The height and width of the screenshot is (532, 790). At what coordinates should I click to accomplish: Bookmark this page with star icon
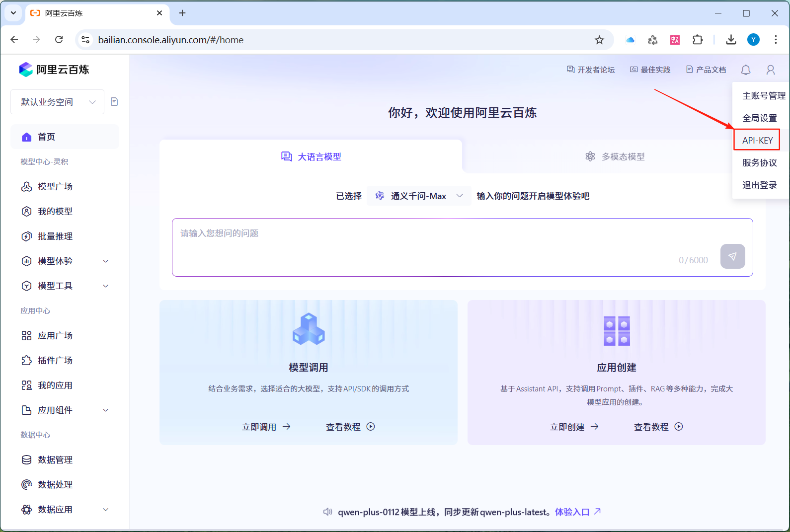pyautogui.click(x=600, y=40)
